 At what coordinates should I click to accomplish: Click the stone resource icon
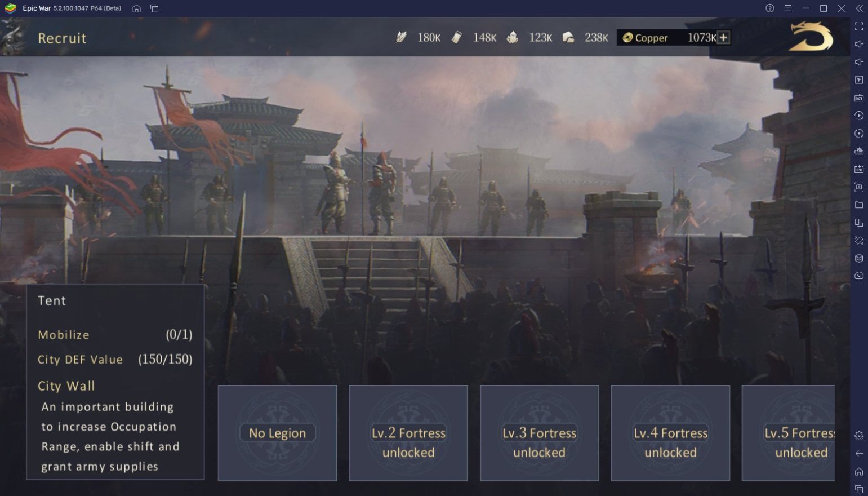tap(568, 37)
